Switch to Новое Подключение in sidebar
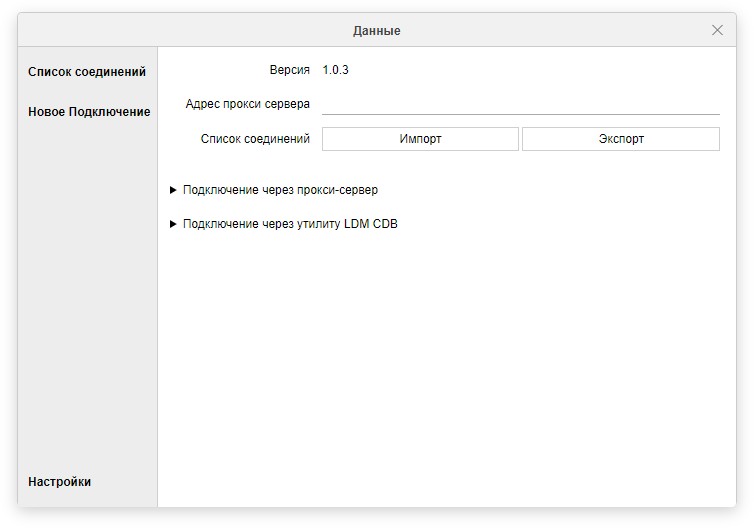The height and width of the screenshot is (528, 754). 89,112
